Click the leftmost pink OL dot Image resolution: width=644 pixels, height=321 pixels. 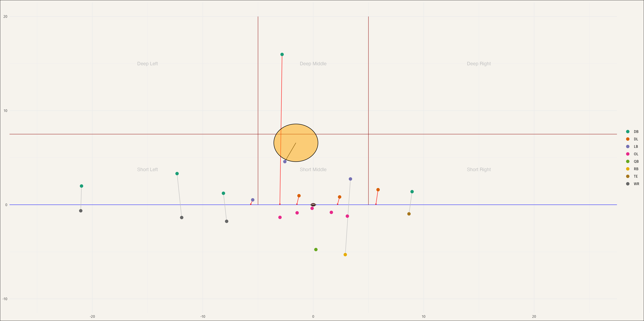[x=280, y=217]
